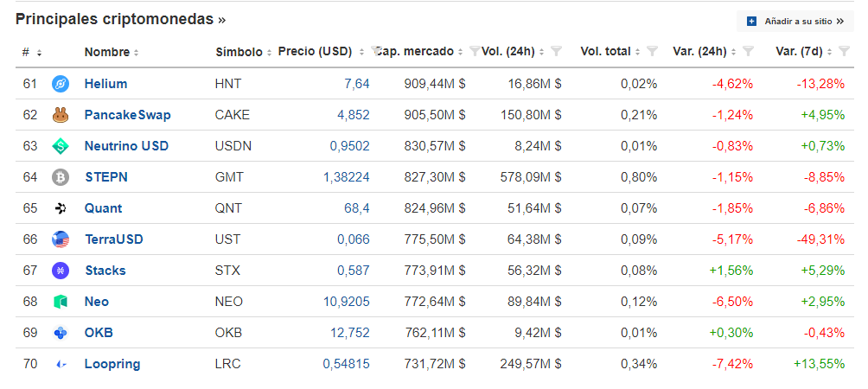
Task: Open the Precio (USD) filter funnel icon
Action: 376,52
